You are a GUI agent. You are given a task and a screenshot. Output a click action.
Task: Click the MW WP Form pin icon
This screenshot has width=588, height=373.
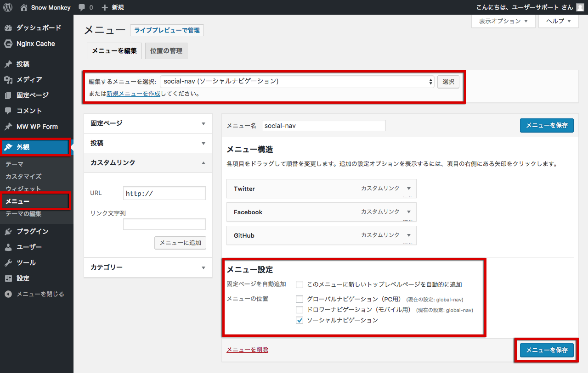tap(8, 127)
